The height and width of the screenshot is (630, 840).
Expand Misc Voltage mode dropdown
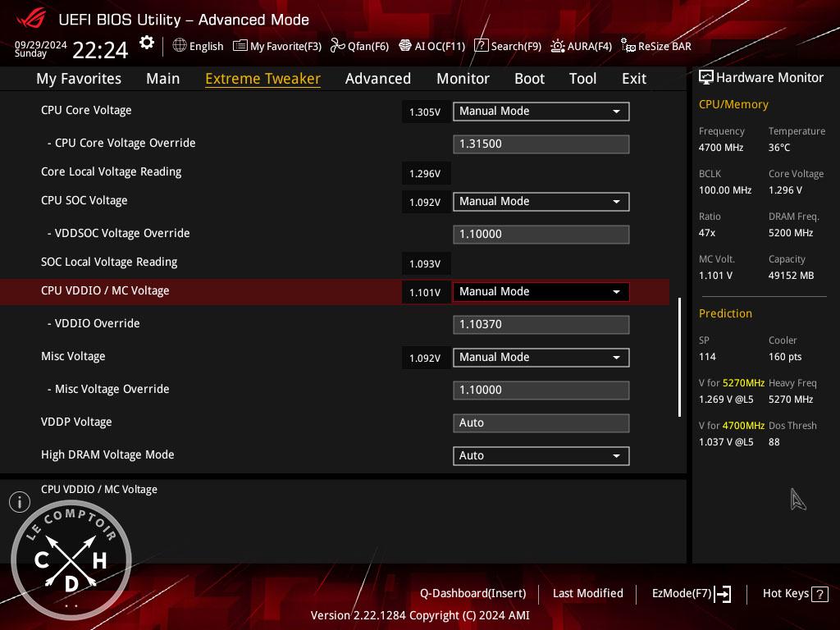(x=541, y=358)
